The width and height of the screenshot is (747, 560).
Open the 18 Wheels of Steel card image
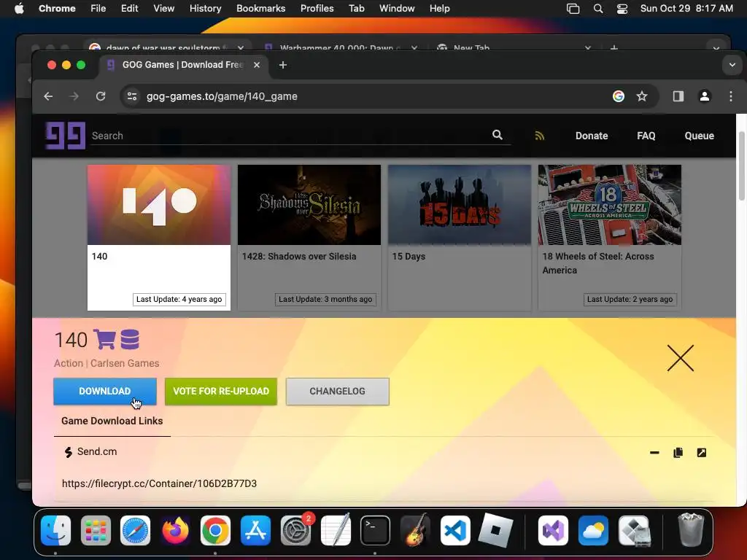609,205
